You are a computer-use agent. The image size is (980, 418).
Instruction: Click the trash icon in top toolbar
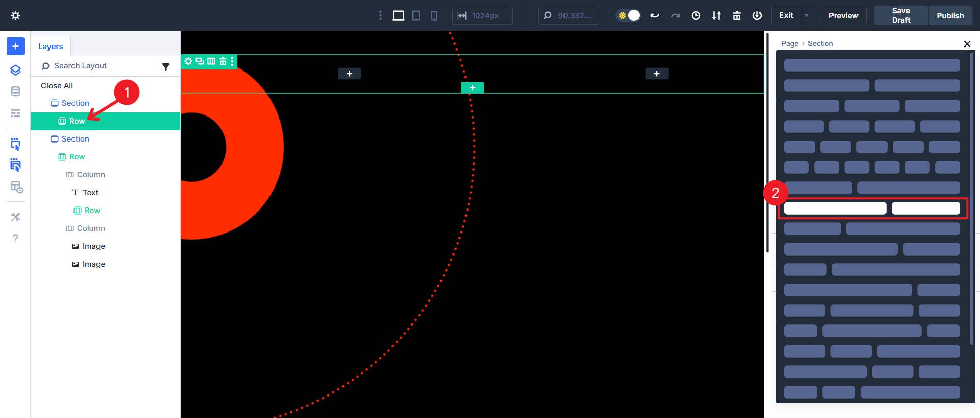737,16
